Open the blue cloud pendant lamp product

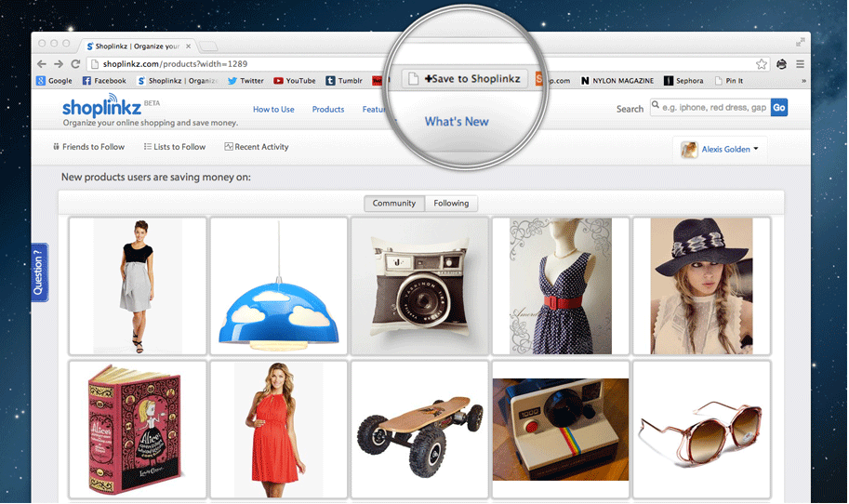click(x=278, y=286)
